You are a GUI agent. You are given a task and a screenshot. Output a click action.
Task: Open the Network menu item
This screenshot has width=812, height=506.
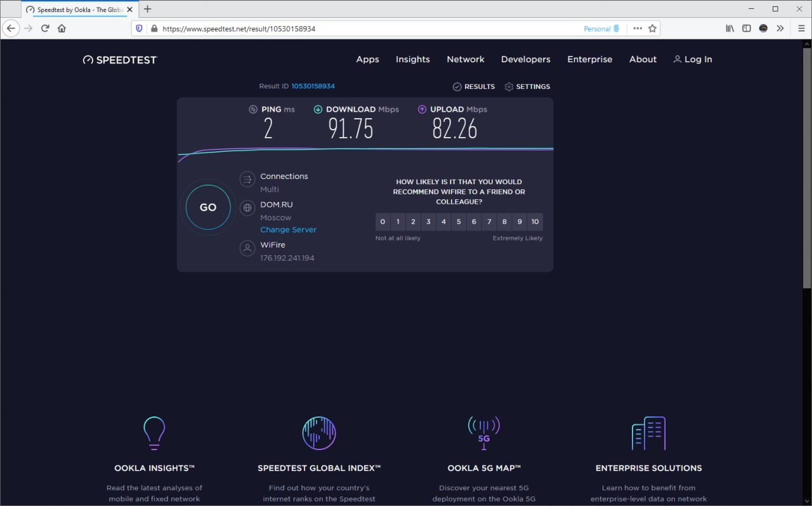point(466,59)
